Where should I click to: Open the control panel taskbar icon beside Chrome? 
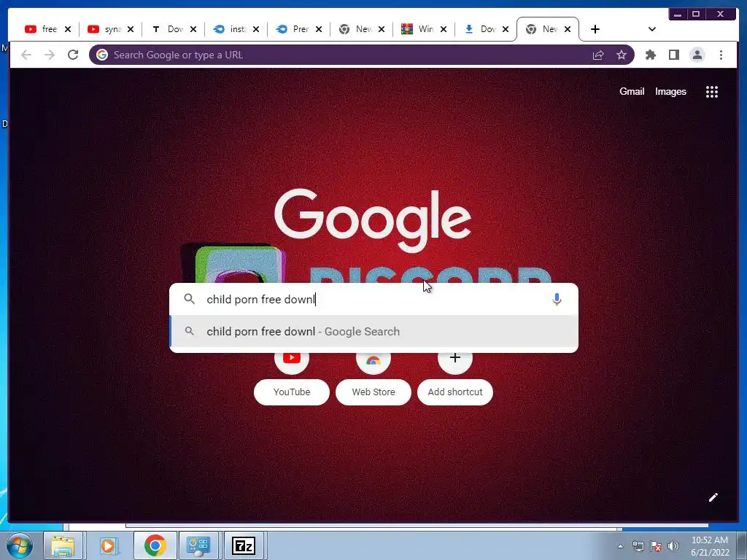198,545
